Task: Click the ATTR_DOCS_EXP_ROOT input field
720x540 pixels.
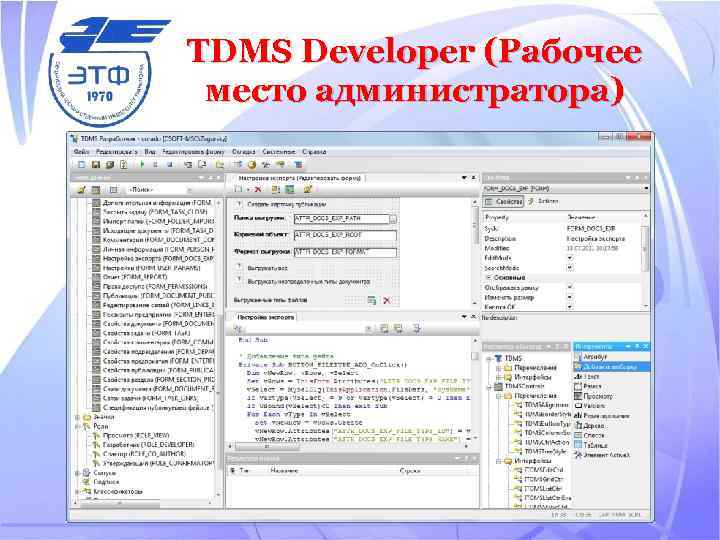Action: point(345,235)
